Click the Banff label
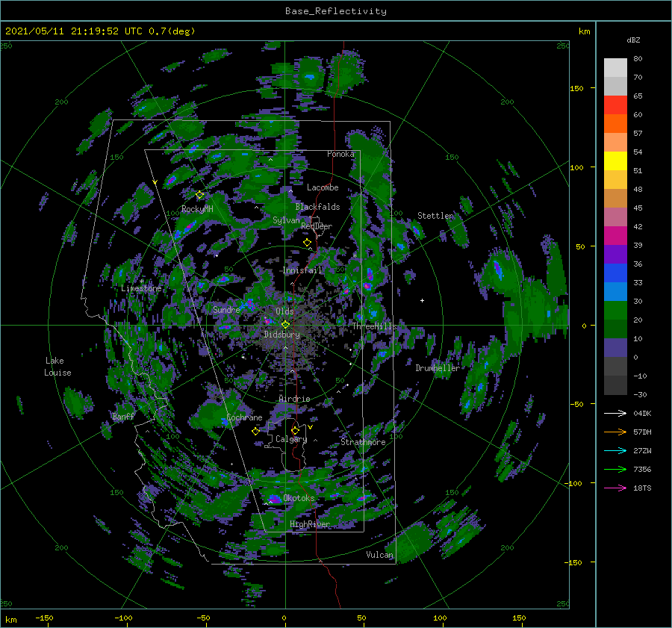 coord(123,416)
